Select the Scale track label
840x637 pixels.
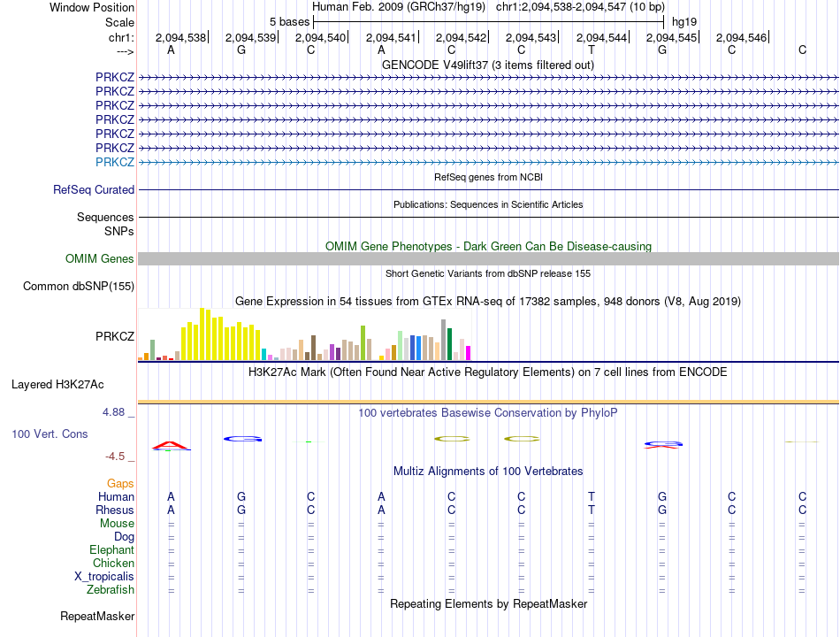(x=119, y=22)
